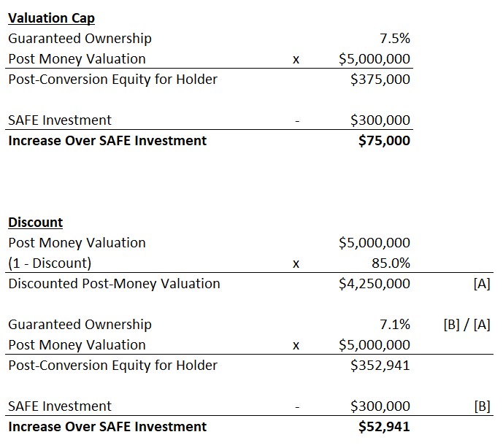Viewport: 503px width, 448px height.
Task: Click the standalone [B] reference marker
Action: (x=482, y=406)
